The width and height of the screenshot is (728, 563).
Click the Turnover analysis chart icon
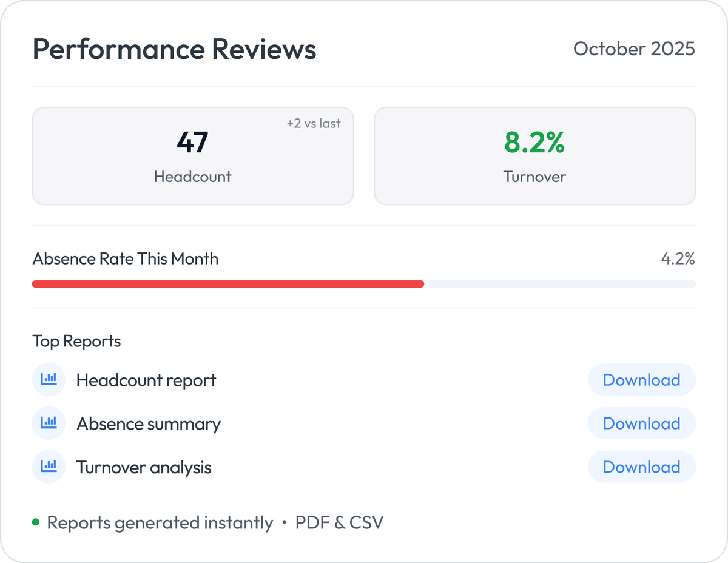49,467
